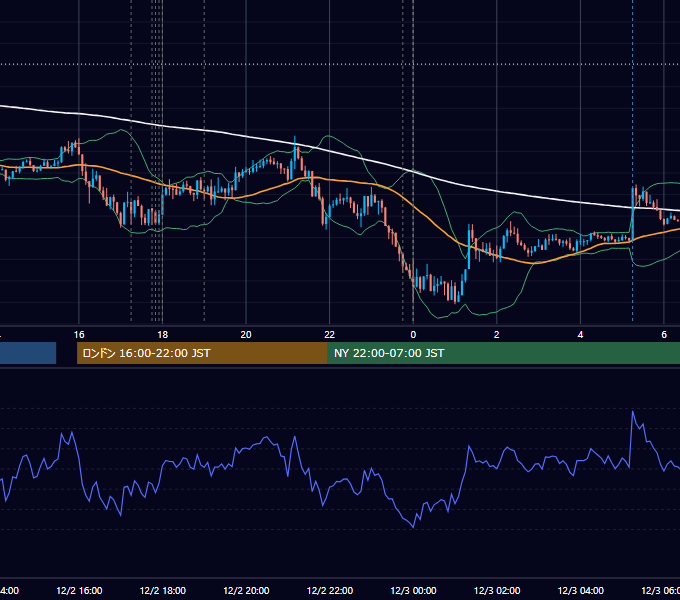The image size is (680, 600).
Task: Click the NY 22:00-07:00 JST session bar
Action: coord(503,353)
